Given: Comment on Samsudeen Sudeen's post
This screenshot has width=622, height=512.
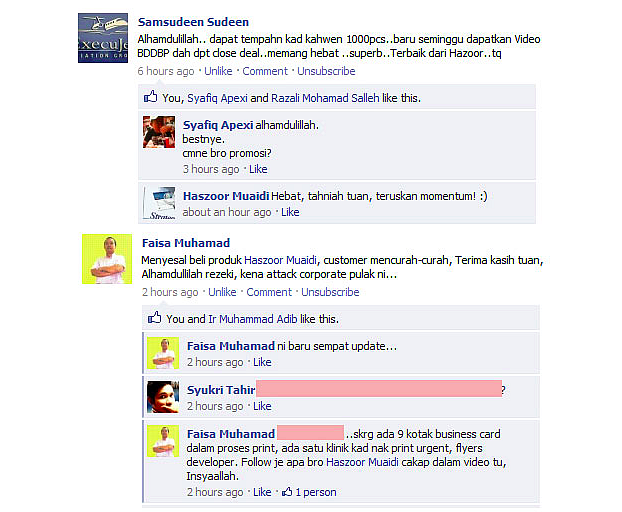Looking at the screenshot, I should [265, 71].
